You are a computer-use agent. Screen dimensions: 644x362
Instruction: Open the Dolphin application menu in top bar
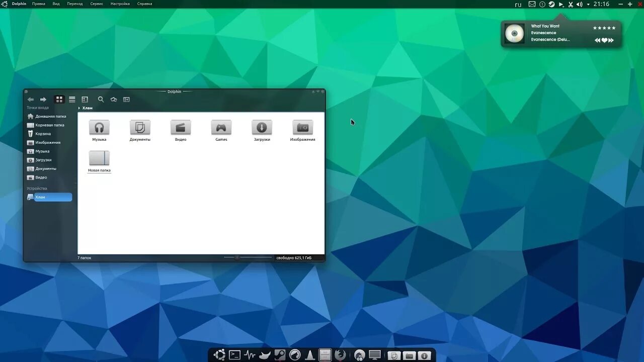(19, 4)
